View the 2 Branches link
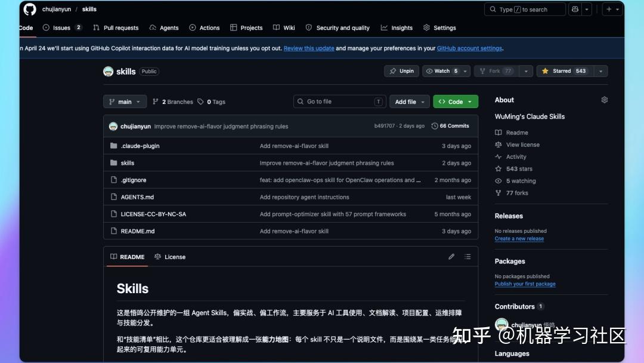This screenshot has height=363, width=644. point(172,101)
